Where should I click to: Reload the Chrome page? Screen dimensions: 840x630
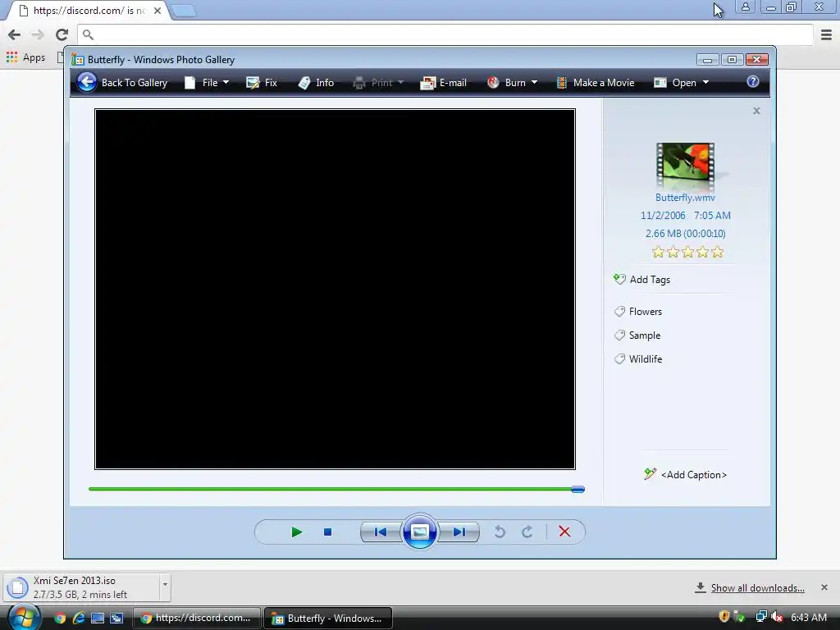click(x=62, y=34)
